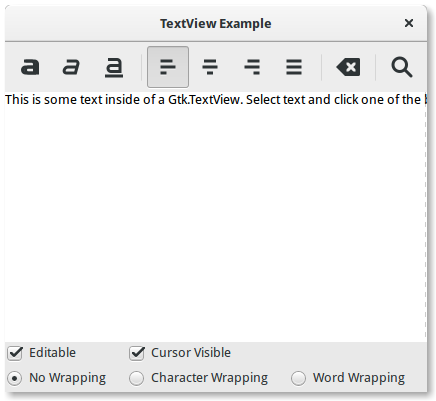Uncheck the Editable checkbox
The image size is (436, 401).
point(15,353)
